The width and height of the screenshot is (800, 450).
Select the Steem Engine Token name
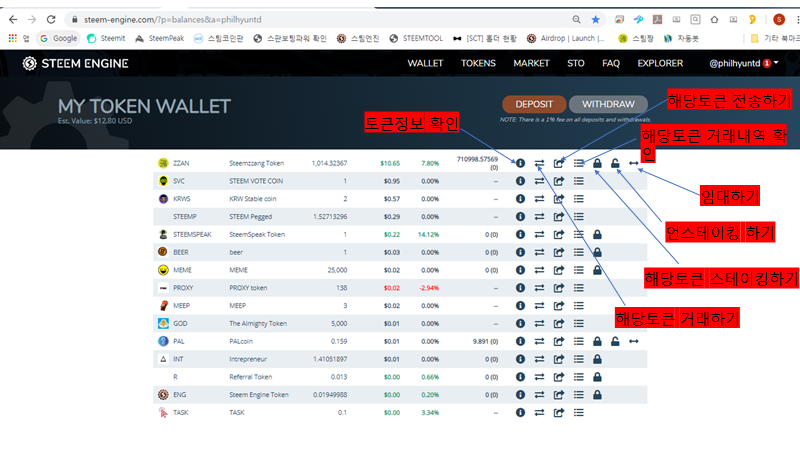click(259, 395)
